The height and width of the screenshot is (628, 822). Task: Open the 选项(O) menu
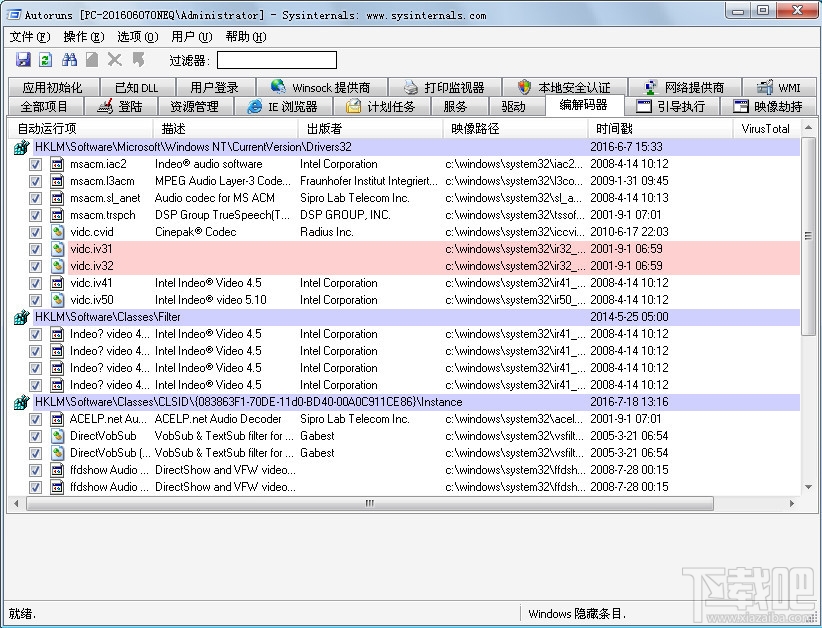(137, 37)
